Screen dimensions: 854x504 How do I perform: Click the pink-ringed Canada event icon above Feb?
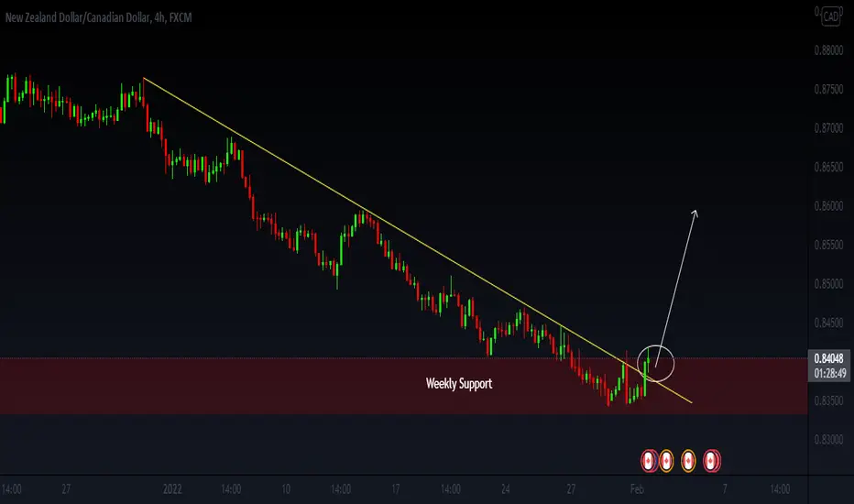pyautogui.click(x=649, y=461)
